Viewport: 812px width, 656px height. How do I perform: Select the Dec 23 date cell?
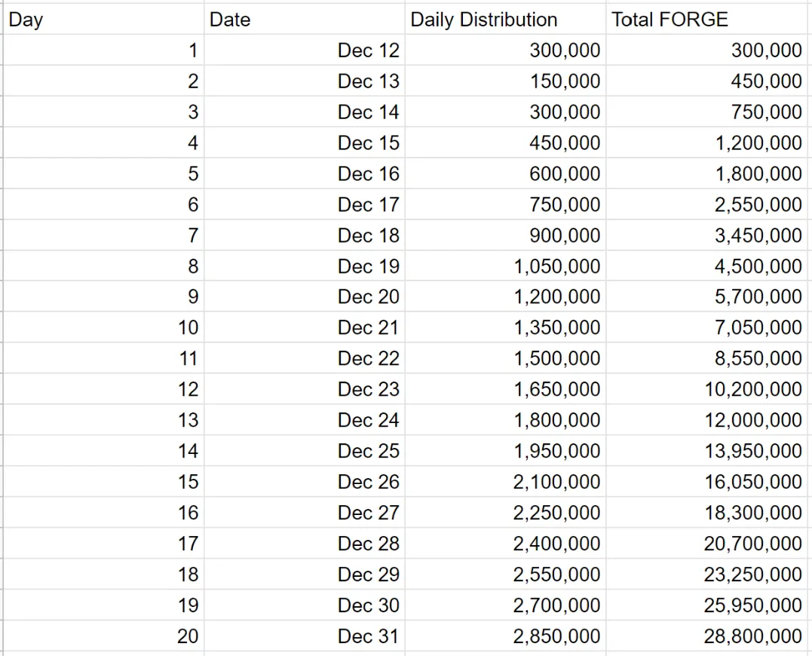305,389
